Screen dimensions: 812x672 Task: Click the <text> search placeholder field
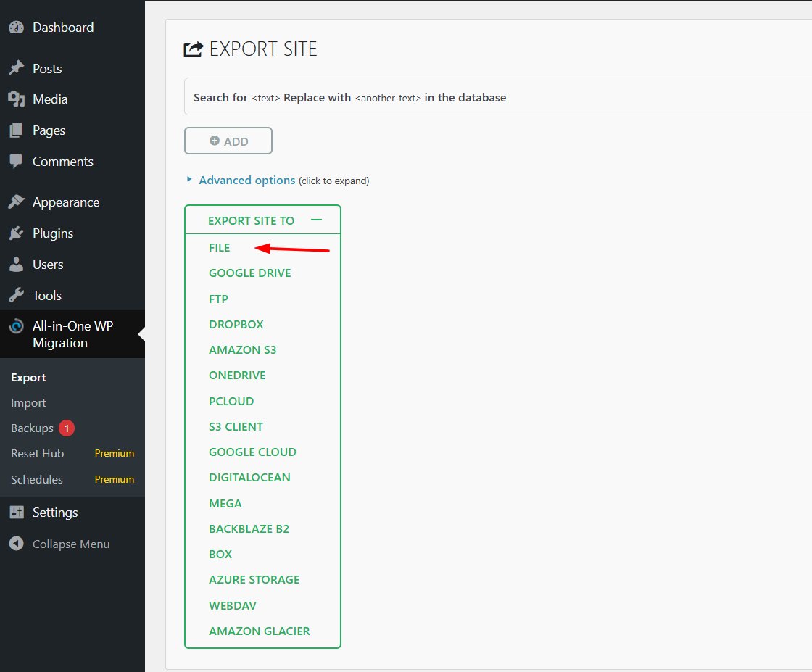click(266, 98)
